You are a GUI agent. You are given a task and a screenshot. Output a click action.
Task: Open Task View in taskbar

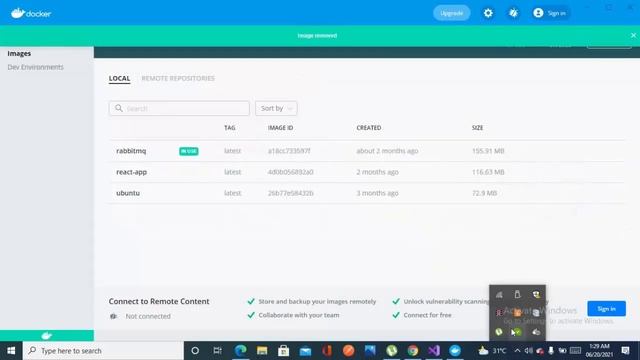(x=218, y=351)
